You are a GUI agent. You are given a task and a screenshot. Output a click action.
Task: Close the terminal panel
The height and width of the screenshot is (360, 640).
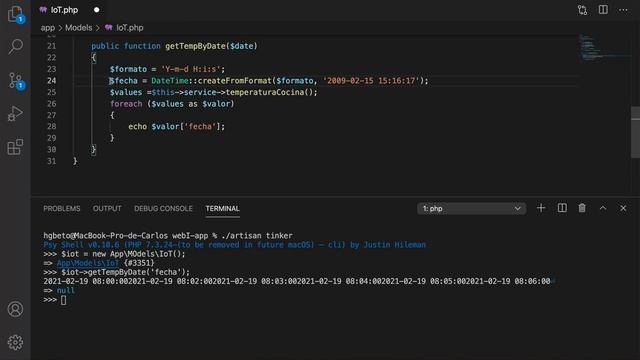[x=623, y=208]
